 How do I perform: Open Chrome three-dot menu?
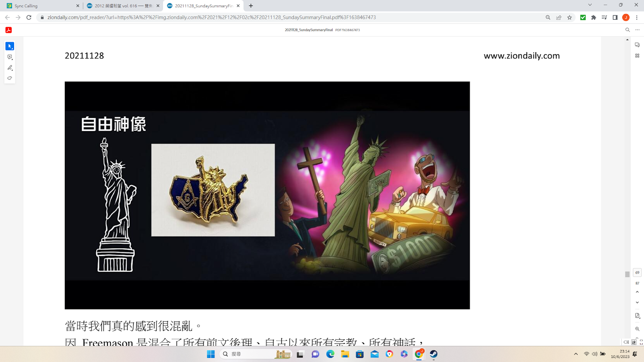click(x=637, y=17)
